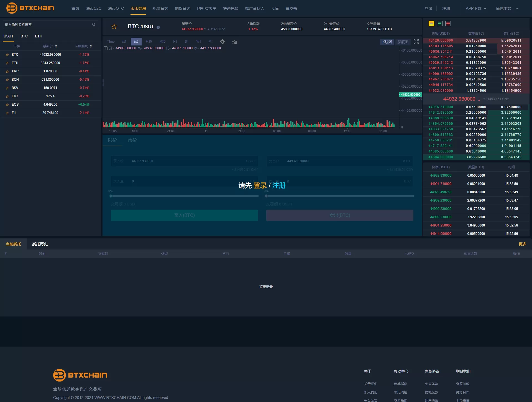Show only buy orders layout icon

[x=439, y=24]
